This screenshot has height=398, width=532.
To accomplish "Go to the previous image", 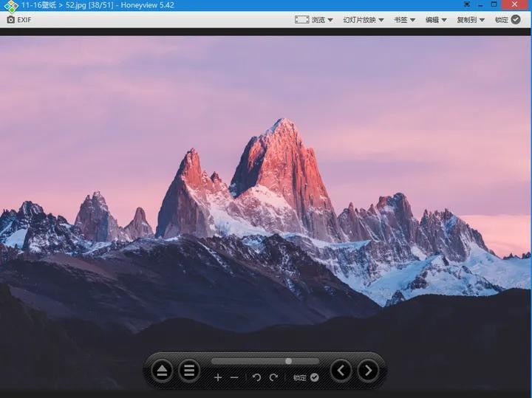I will point(341,371).
